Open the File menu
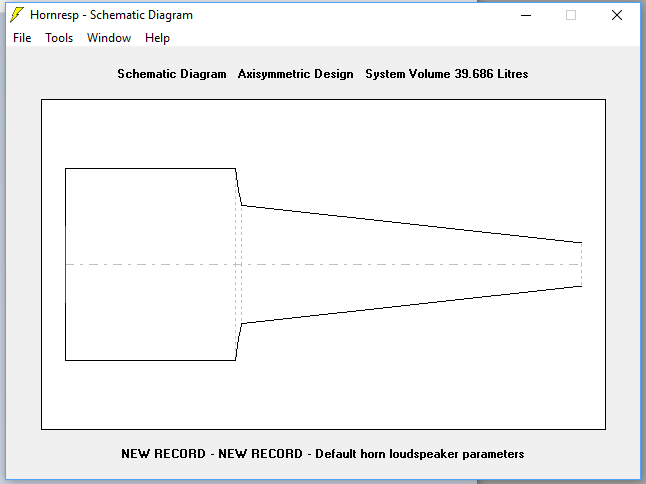This screenshot has width=646, height=484. point(22,38)
